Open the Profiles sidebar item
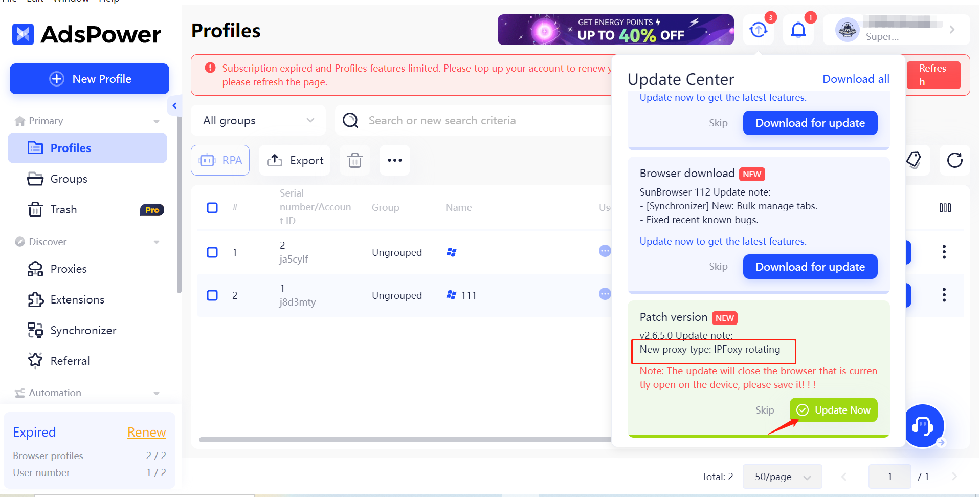The width and height of the screenshot is (980, 497). [87, 148]
